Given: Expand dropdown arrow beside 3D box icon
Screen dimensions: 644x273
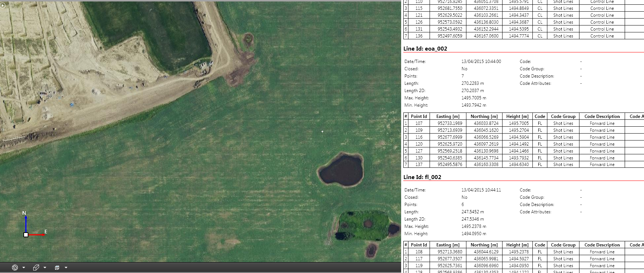Looking at the screenshot, I should (x=45, y=268).
